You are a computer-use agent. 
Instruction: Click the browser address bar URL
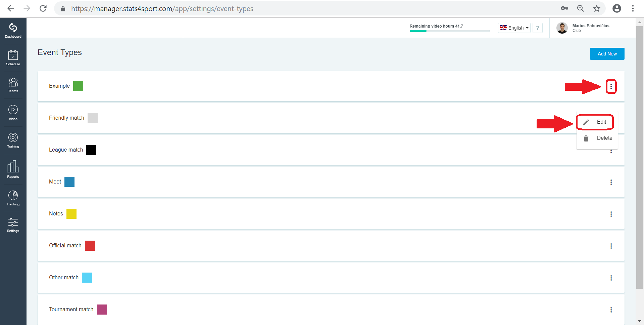pyautogui.click(x=162, y=9)
